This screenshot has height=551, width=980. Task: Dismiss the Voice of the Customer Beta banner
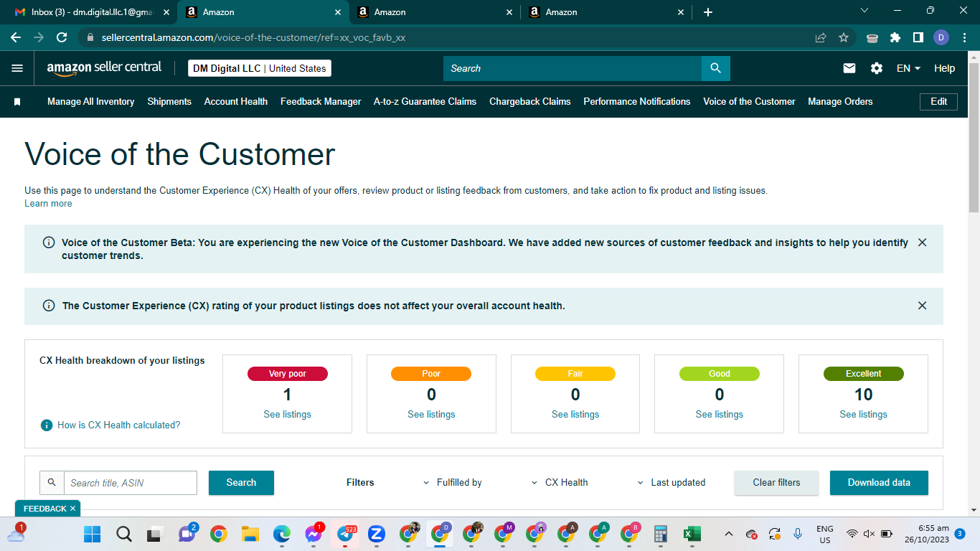pyautogui.click(x=923, y=242)
